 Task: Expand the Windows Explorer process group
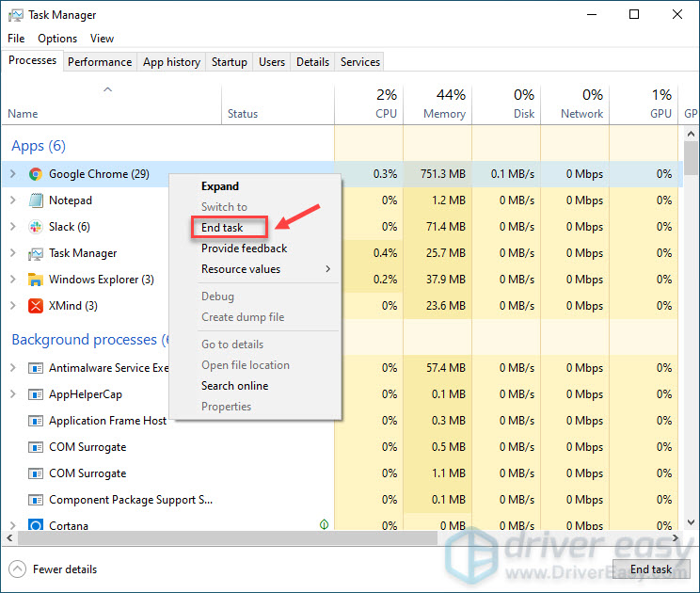tap(12, 280)
